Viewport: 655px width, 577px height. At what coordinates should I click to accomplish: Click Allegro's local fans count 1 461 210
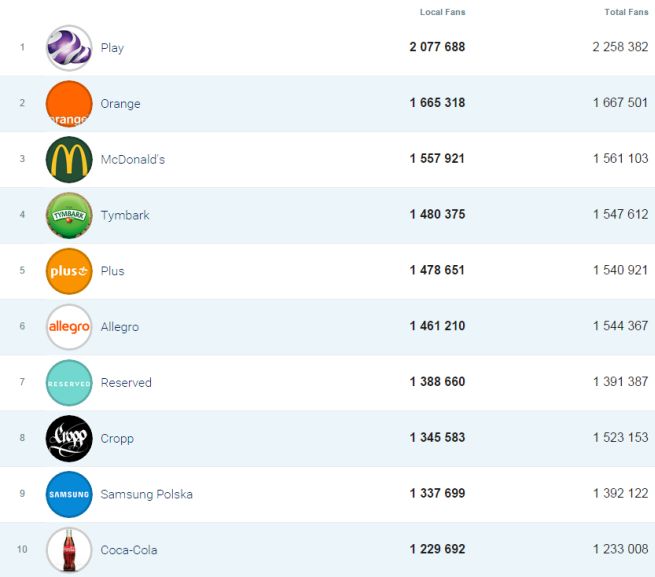coord(437,326)
